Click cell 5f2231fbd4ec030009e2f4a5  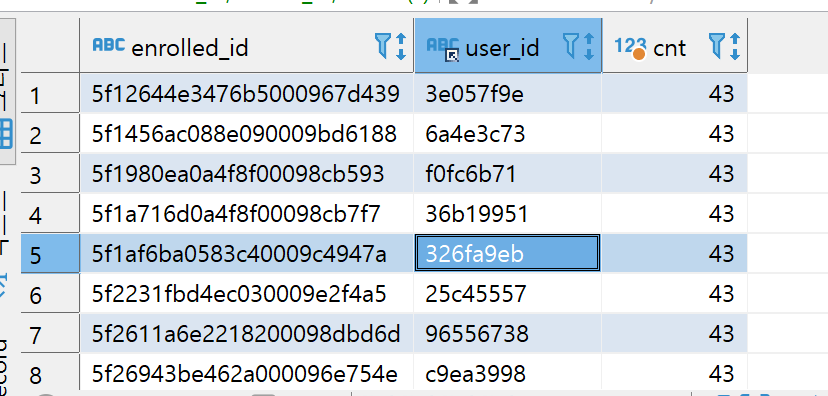click(x=247, y=294)
